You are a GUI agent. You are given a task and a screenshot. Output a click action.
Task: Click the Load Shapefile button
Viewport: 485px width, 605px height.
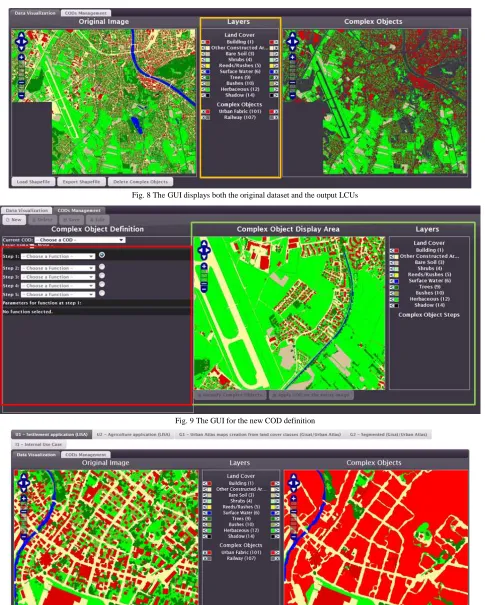click(33, 182)
